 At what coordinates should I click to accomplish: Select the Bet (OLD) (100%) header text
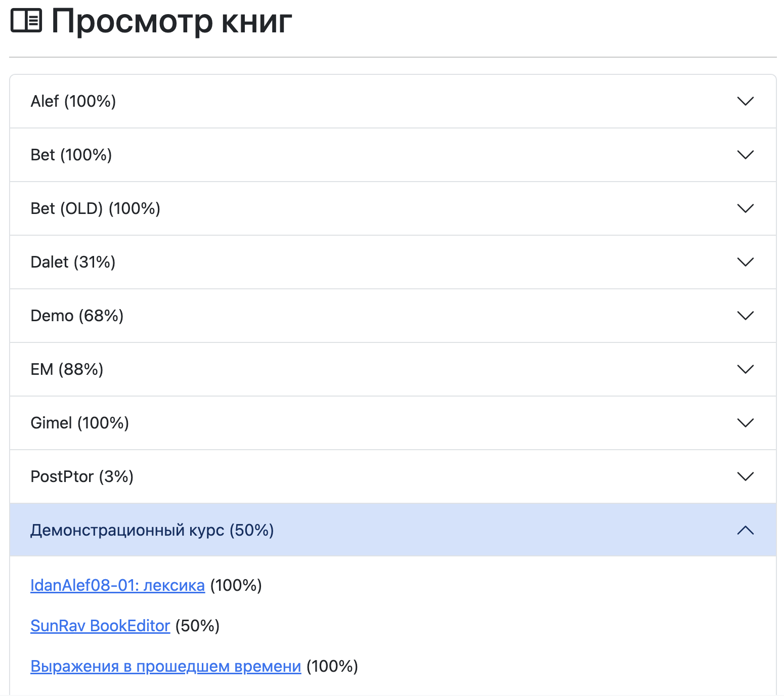(x=96, y=208)
